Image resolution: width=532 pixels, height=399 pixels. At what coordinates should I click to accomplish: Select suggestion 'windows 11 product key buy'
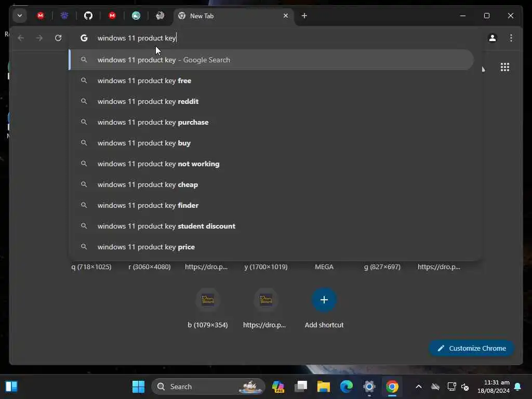(x=271, y=143)
